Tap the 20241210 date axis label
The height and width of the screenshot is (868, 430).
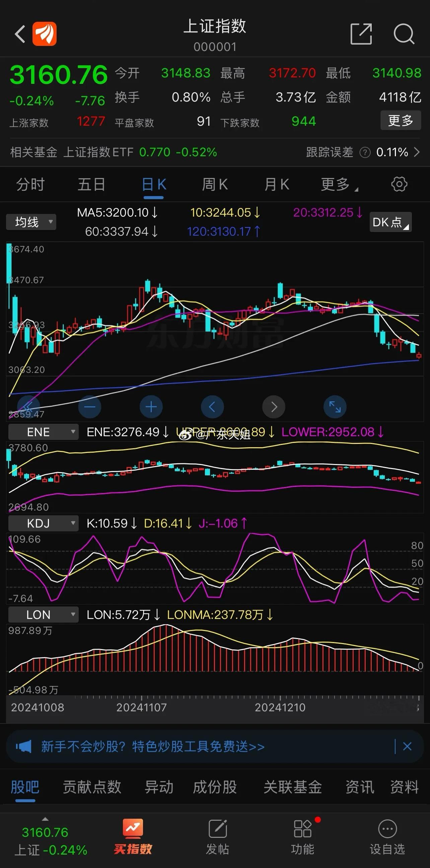[280, 707]
